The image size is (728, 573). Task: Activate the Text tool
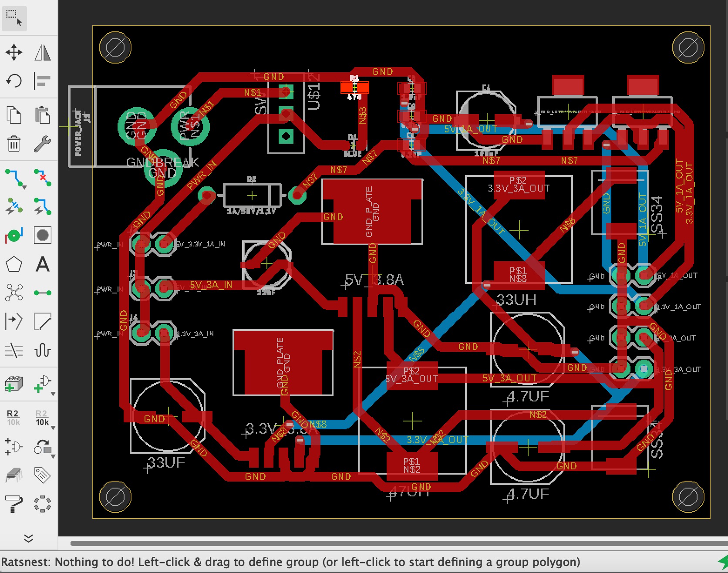[42, 264]
